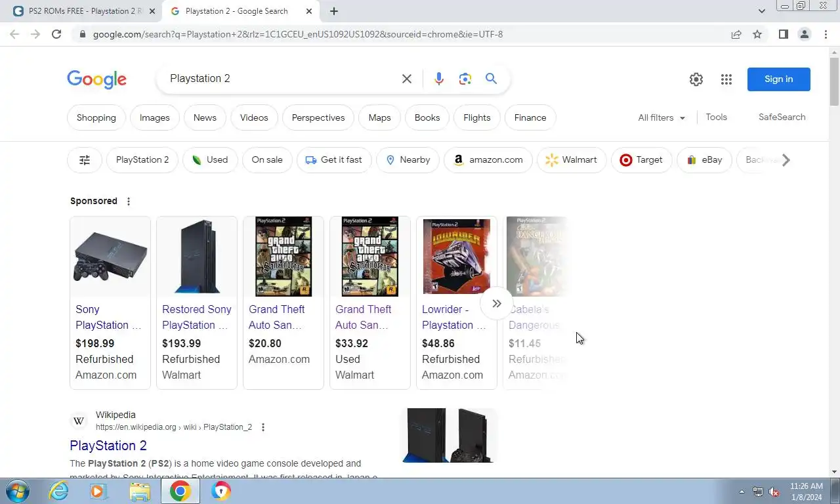Open File Explorer taskbar icon
This screenshot has width=840, height=504.
(x=140, y=491)
